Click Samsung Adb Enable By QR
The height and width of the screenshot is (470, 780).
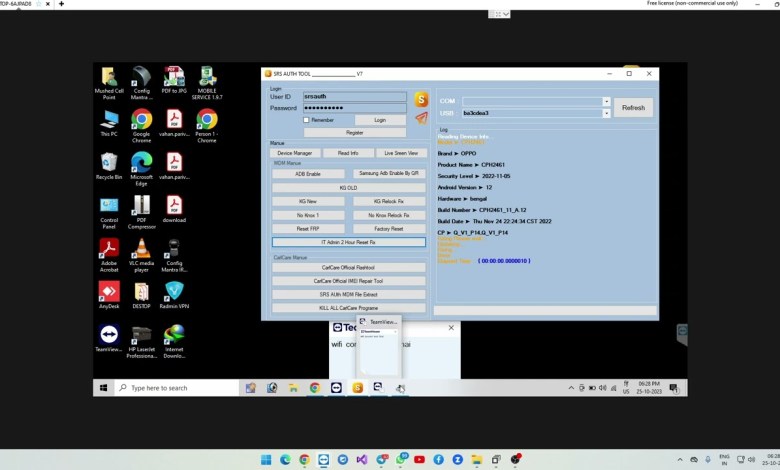pyautogui.click(x=389, y=174)
